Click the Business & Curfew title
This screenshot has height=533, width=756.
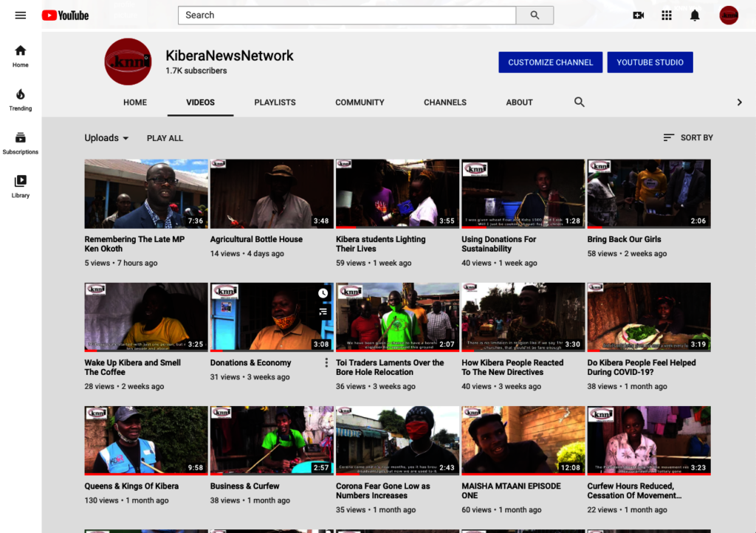245,486
